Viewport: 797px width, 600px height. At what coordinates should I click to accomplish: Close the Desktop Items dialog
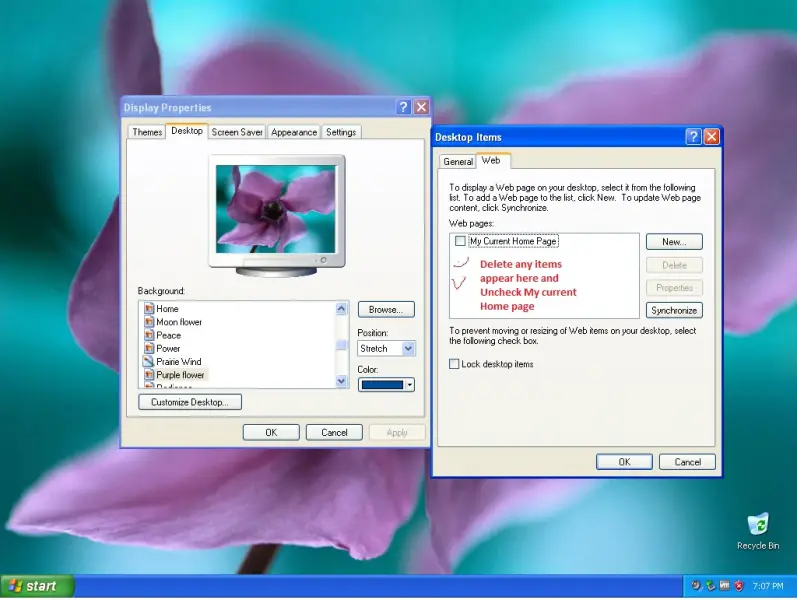[x=712, y=136]
